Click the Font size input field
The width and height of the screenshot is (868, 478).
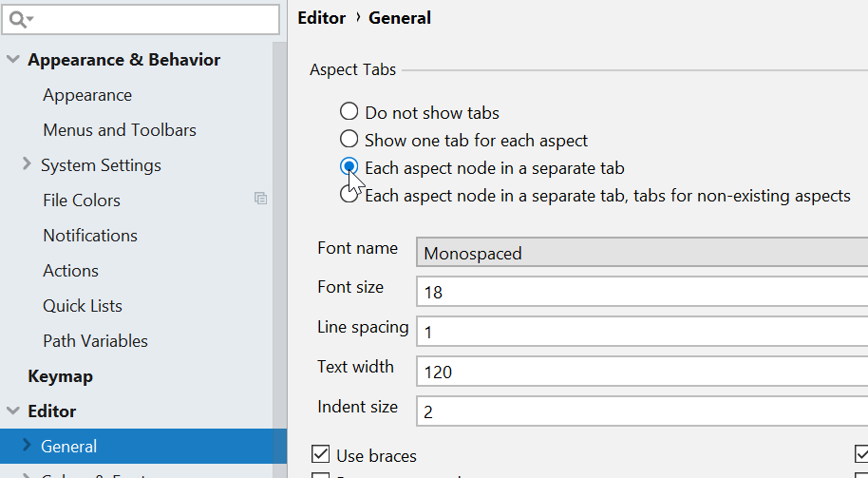(x=641, y=292)
